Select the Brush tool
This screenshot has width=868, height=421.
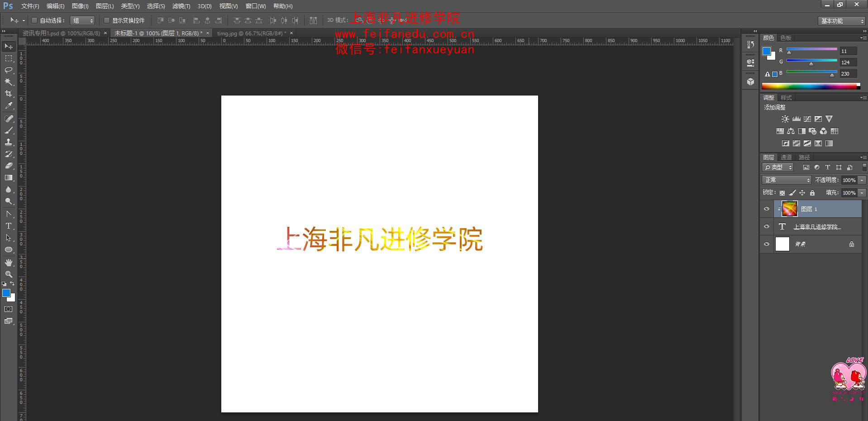tap(9, 130)
